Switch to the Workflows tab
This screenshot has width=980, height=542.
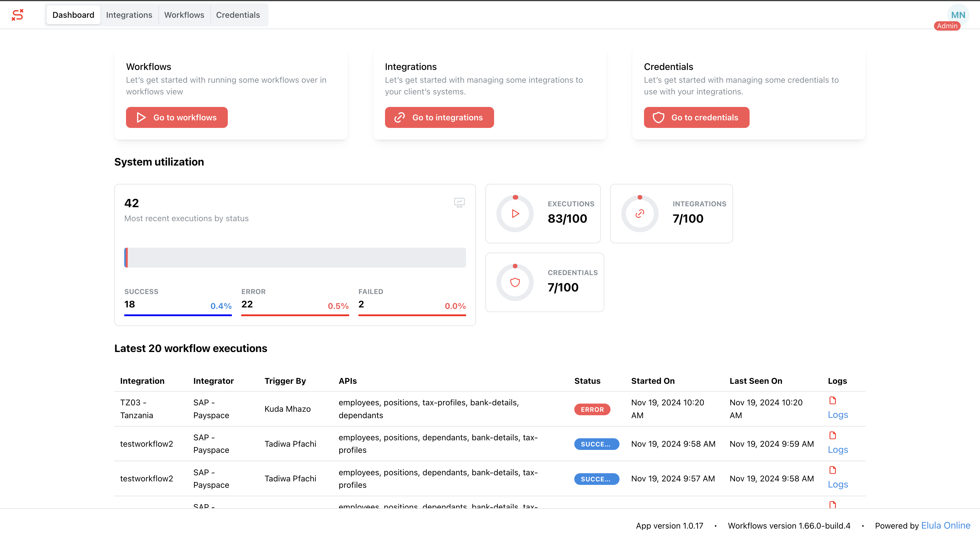tap(184, 15)
